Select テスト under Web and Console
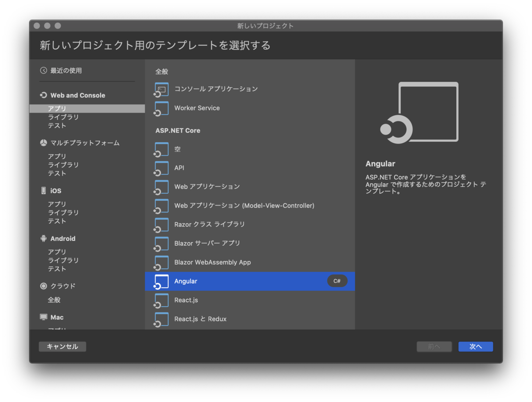Screen dimensions: 532x402 pos(57,125)
